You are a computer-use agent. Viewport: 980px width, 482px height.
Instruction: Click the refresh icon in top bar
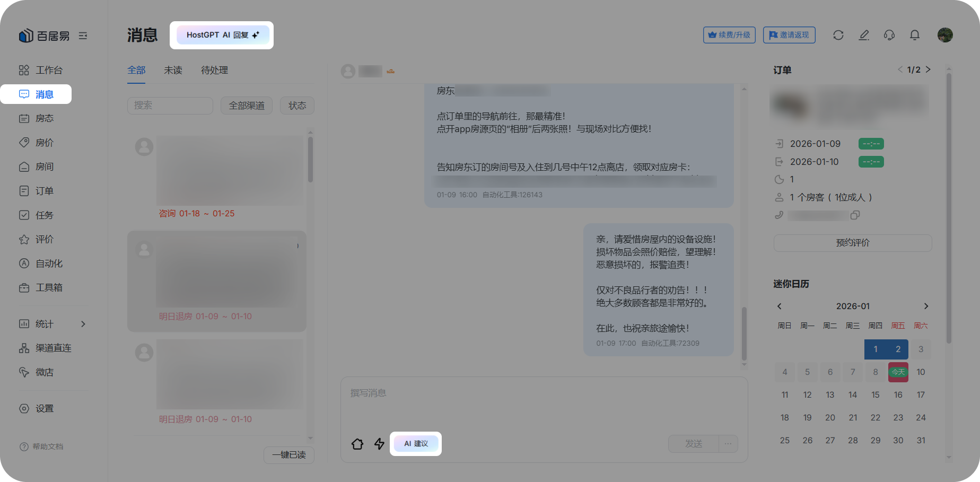click(838, 35)
